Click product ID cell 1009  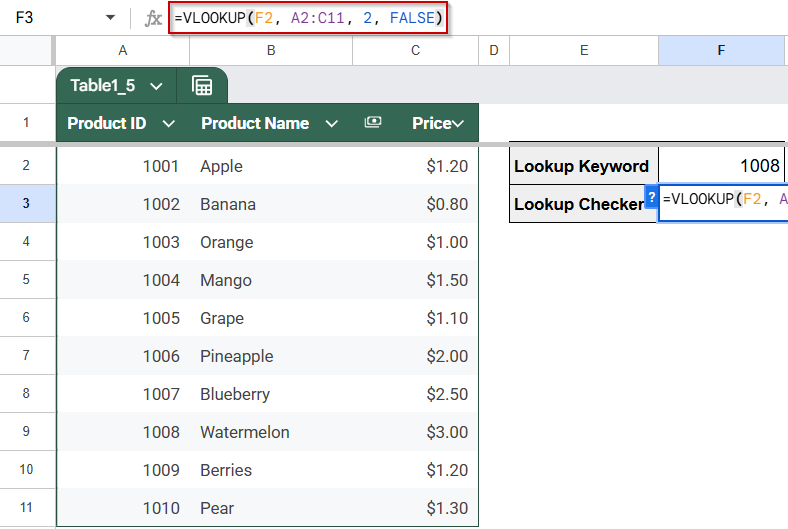point(123,470)
